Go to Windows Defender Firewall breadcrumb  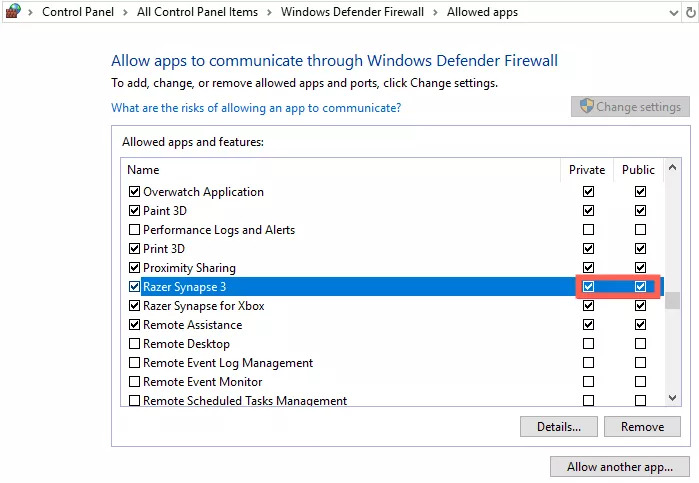tap(352, 12)
